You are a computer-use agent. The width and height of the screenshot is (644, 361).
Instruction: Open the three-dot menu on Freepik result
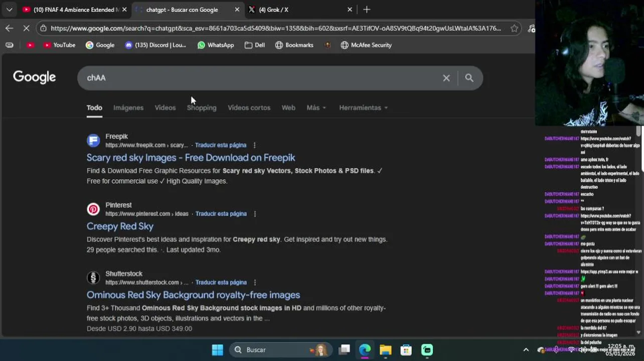(x=254, y=145)
